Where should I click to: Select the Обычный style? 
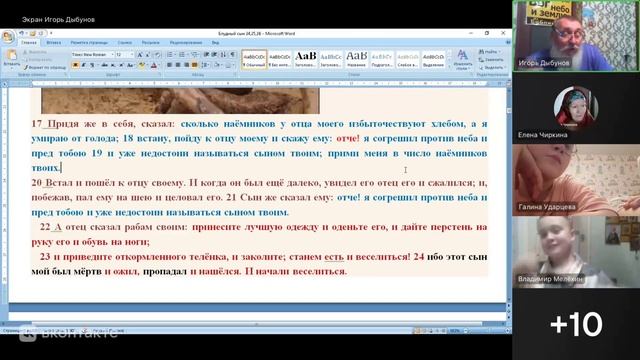coord(254,60)
